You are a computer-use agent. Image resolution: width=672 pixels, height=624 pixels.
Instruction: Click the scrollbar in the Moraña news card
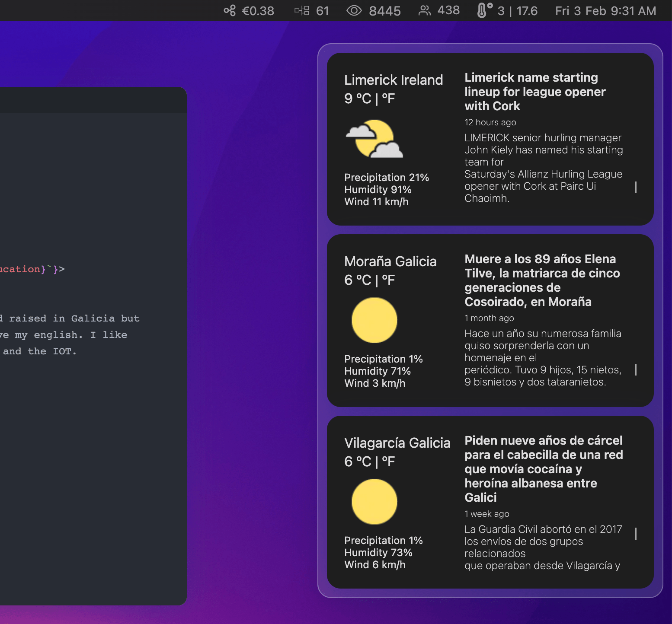[x=635, y=369]
